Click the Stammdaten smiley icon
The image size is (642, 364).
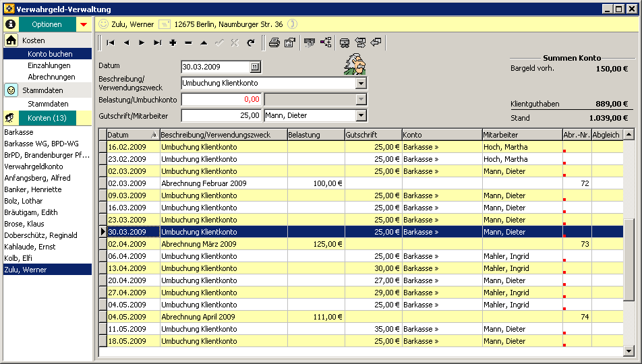pos(11,90)
